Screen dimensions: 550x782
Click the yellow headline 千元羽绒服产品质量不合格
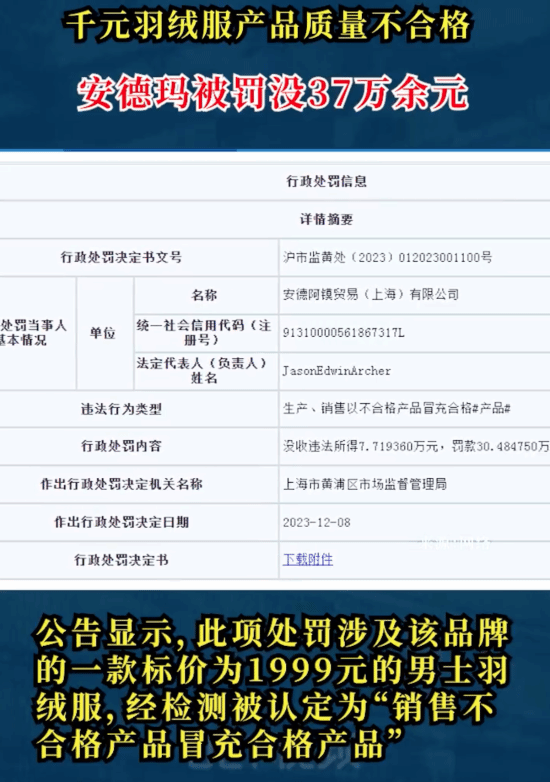269,25
